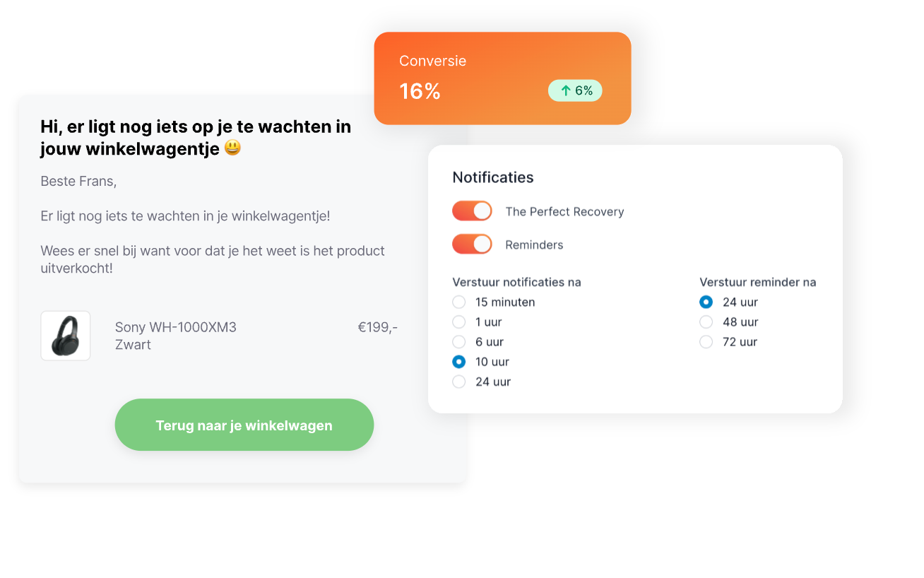
Task: Click the selected 24 uur reminder option
Action: pyautogui.click(x=706, y=302)
